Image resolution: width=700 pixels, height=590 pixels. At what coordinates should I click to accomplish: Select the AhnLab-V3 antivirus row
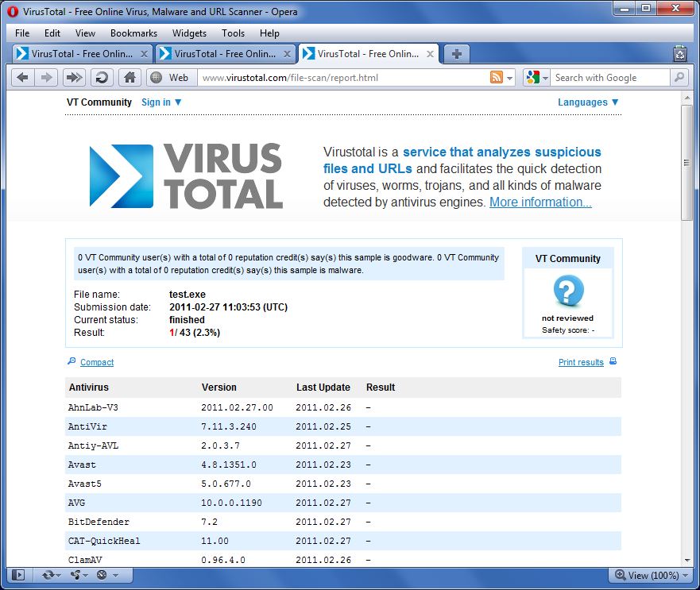click(343, 407)
